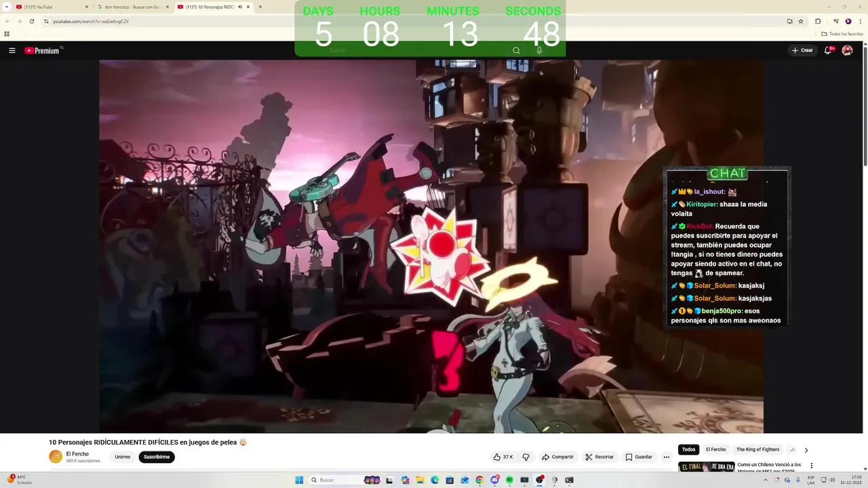Click on the video player area
The height and width of the screenshot is (488, 868).
pyautogui.click(x=431, y=246)
